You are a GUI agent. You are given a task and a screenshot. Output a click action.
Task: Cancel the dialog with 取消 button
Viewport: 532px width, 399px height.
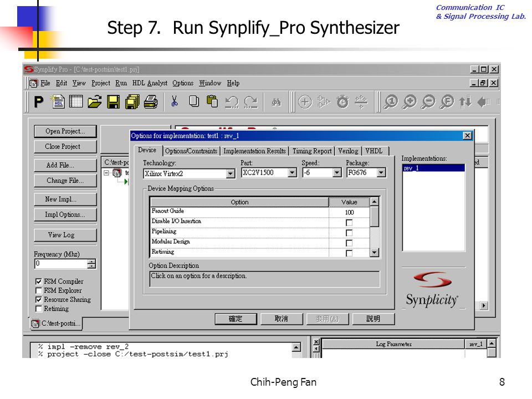coord(282,319)
